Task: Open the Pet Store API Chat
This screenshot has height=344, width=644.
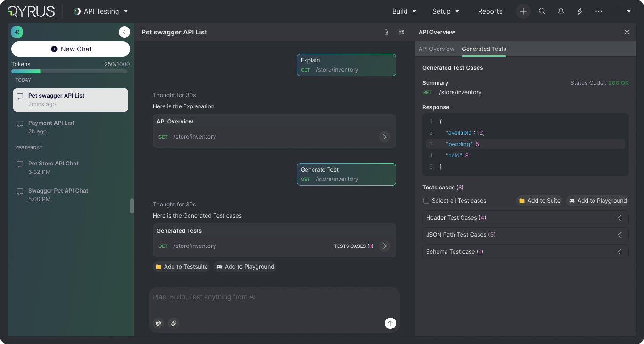Action: pos(71,168)
